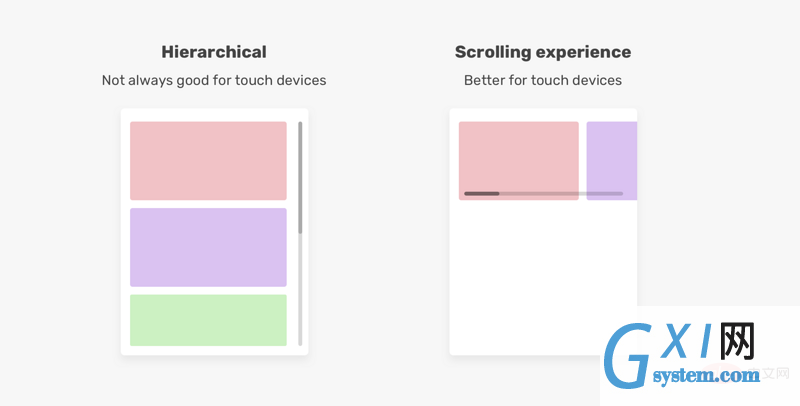Click the white margin below the green block

pos(208,350)
